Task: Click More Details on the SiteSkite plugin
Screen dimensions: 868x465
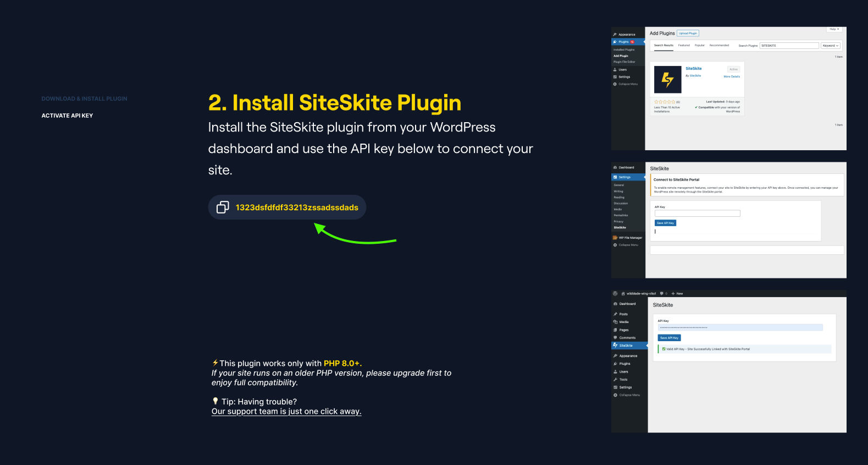Action: click(731, 76)
